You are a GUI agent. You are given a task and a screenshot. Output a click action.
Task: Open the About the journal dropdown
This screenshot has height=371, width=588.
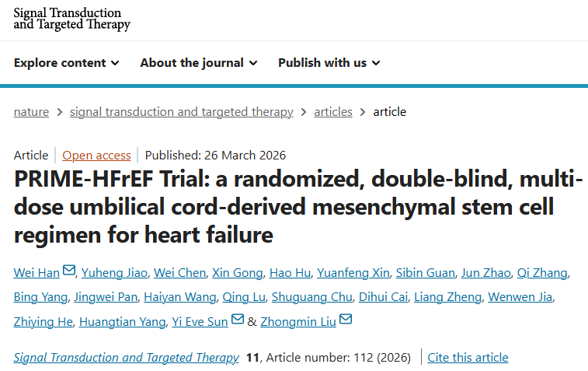pos(199,63)
